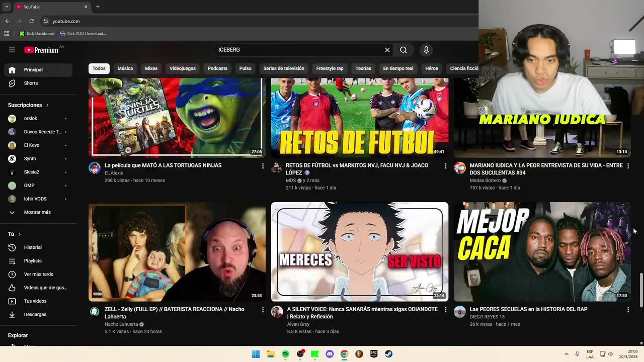Open the Chrome apps grid

pyautogui.click(x=7, y=34)
